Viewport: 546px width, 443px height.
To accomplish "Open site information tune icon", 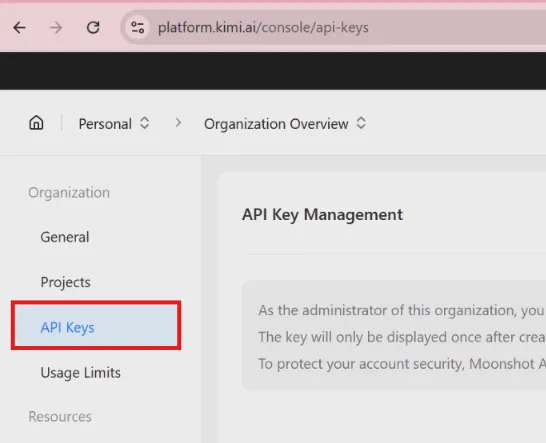I will coord(138,28).
